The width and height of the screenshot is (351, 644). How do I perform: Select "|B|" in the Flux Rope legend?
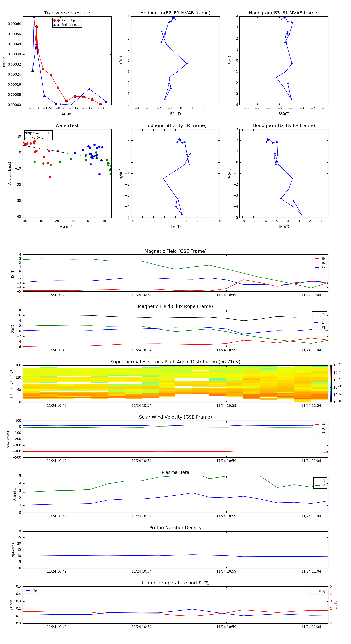point(320,327)
